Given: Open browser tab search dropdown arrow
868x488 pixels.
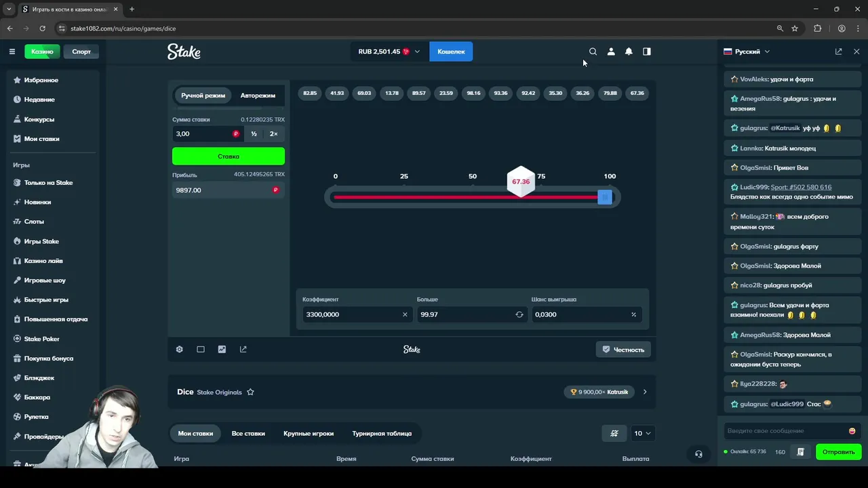Looking at the screenshot, I should click(9, 9).
